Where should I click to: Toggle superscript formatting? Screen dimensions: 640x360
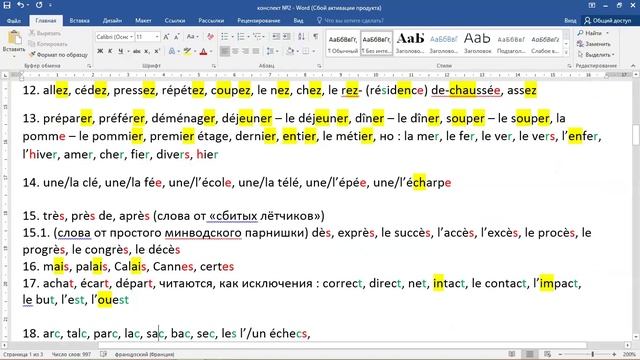(x=157, y=51)
